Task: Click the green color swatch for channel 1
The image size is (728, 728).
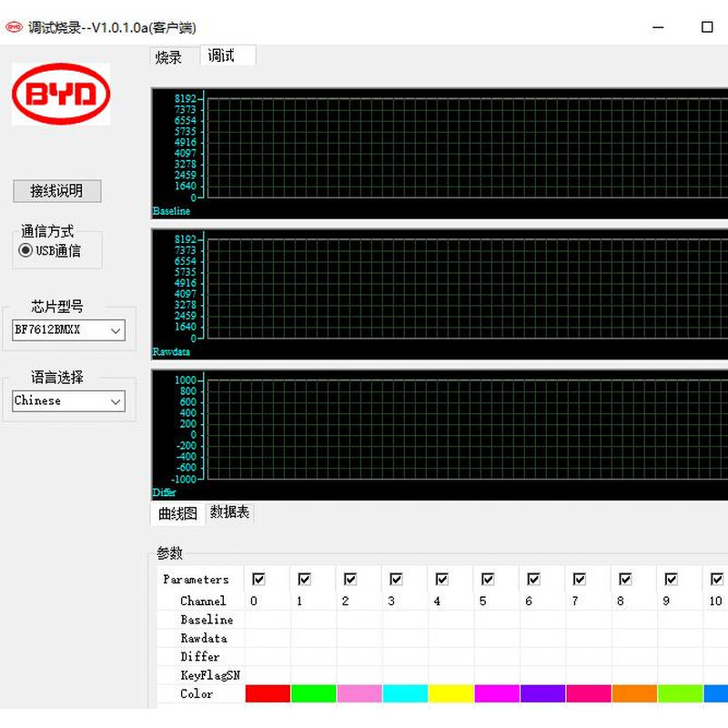Action: coord(313,693)
